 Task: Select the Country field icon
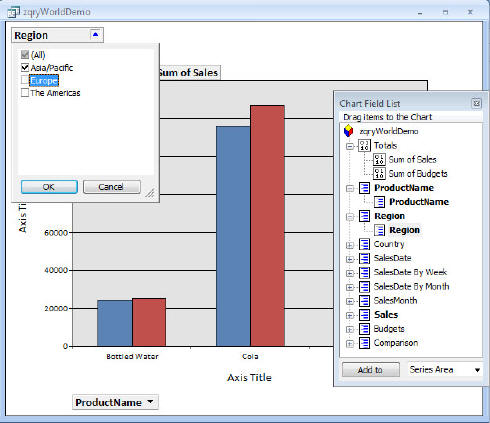pos(364,244)
